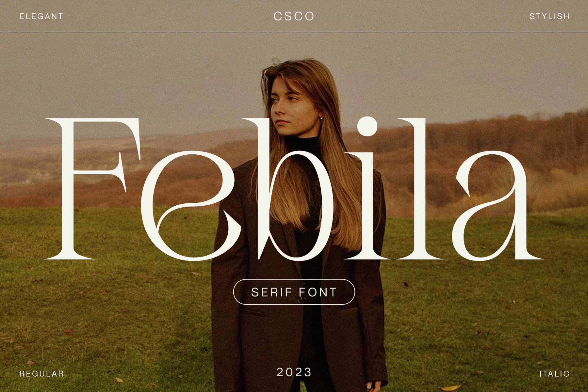
Task: Click the 2023 year text
Action: point(294,372)
